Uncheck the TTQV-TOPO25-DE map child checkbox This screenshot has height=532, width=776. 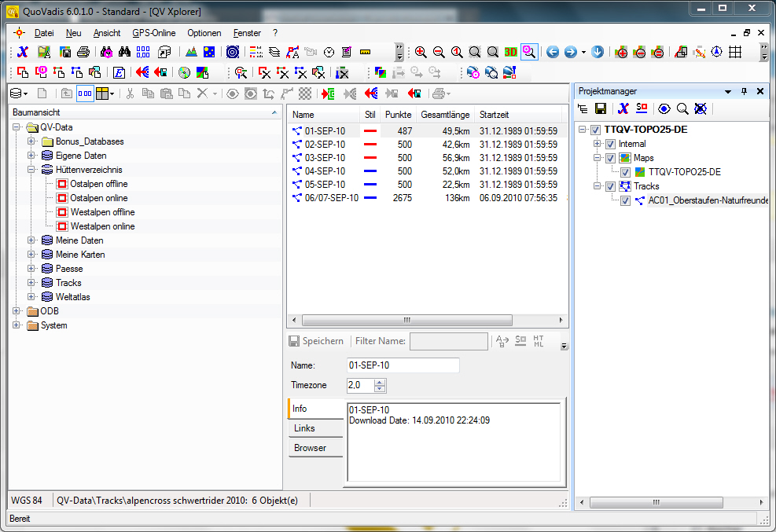625,173
